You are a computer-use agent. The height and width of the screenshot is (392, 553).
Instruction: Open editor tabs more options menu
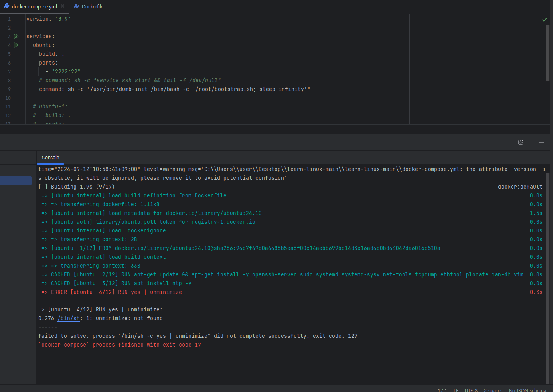542,6
